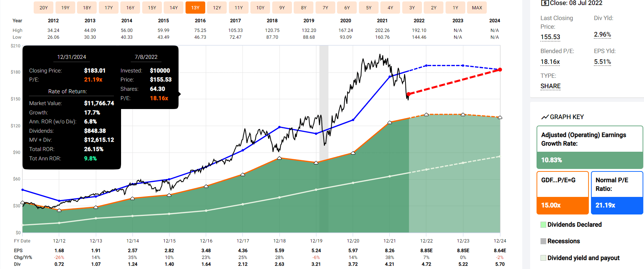Open the 2.96% dividend yield link
The image size is (644, 269).
tap(602, 34)
